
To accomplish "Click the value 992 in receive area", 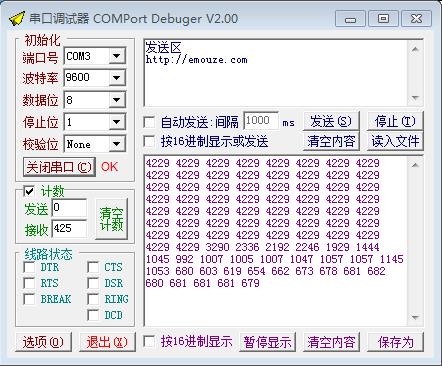I will pos(184,259).
